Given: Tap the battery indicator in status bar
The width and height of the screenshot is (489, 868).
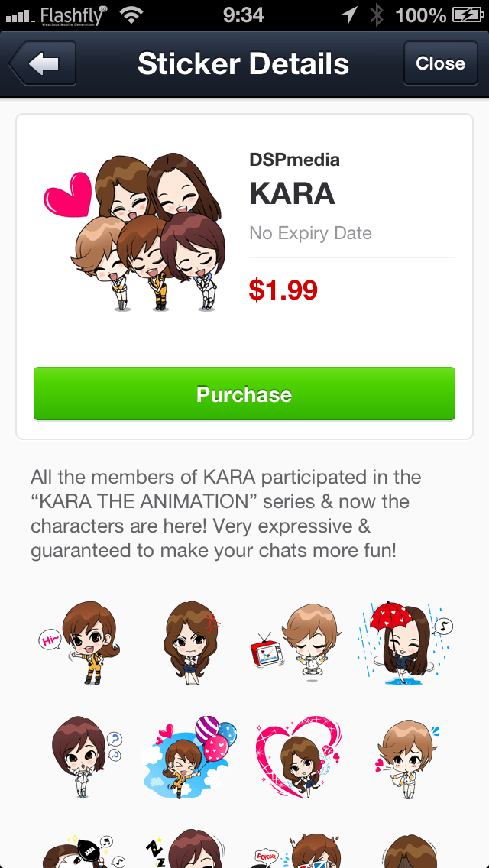Looking at the screenshot, I should 468,15.
